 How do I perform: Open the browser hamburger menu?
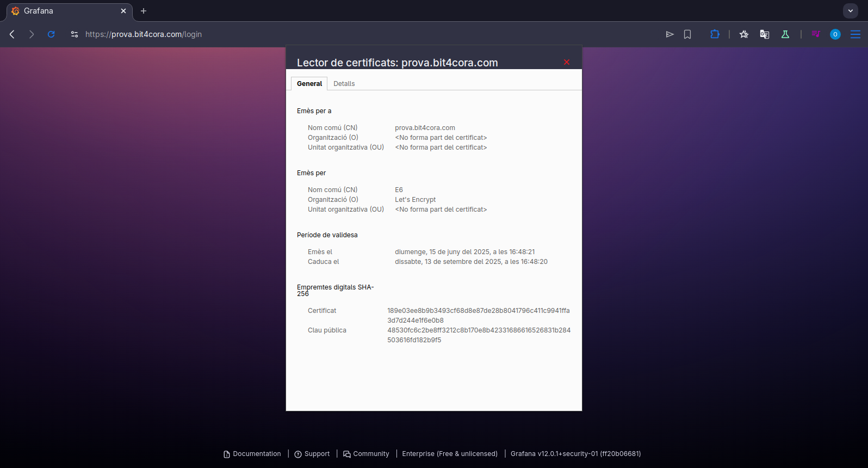tap(855, 34)
